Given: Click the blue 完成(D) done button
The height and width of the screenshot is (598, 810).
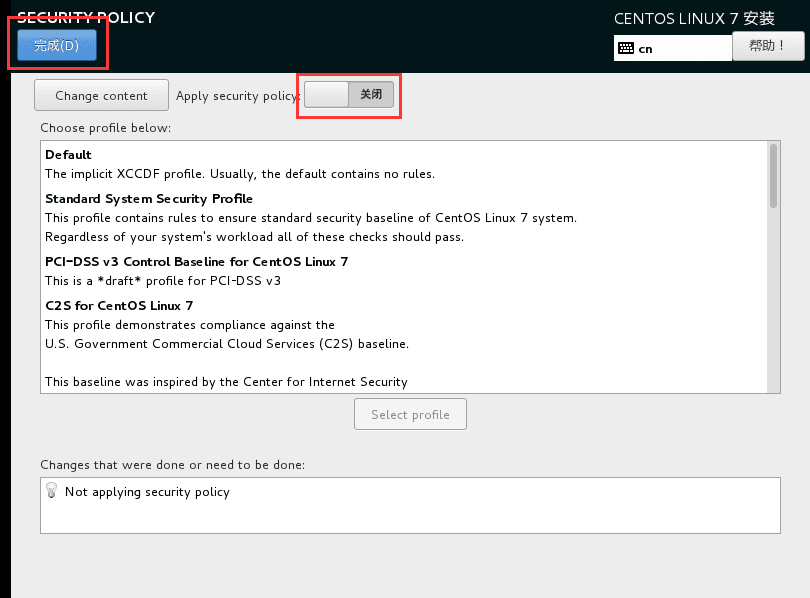Looking at the screenshot, I should [x=57, y=45].
